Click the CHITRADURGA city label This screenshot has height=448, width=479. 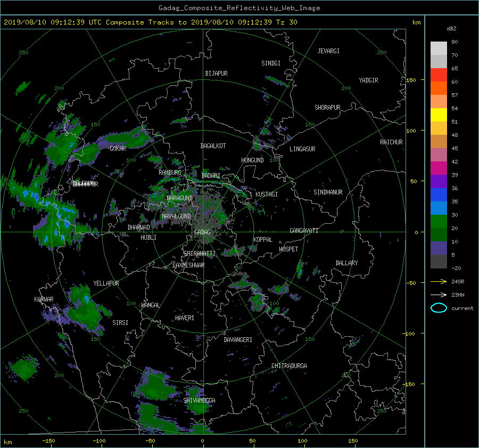pyautogui.click(x=289, y=366)
